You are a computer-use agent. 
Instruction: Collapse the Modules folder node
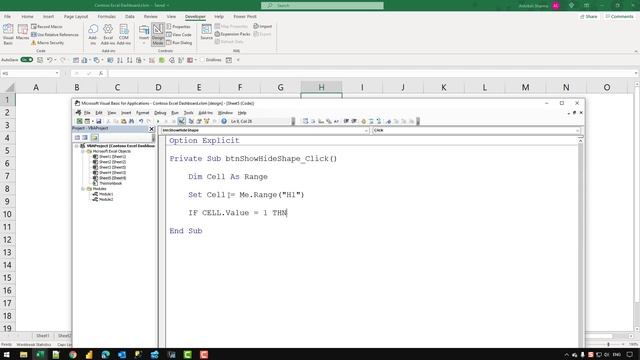click(83, 189)
